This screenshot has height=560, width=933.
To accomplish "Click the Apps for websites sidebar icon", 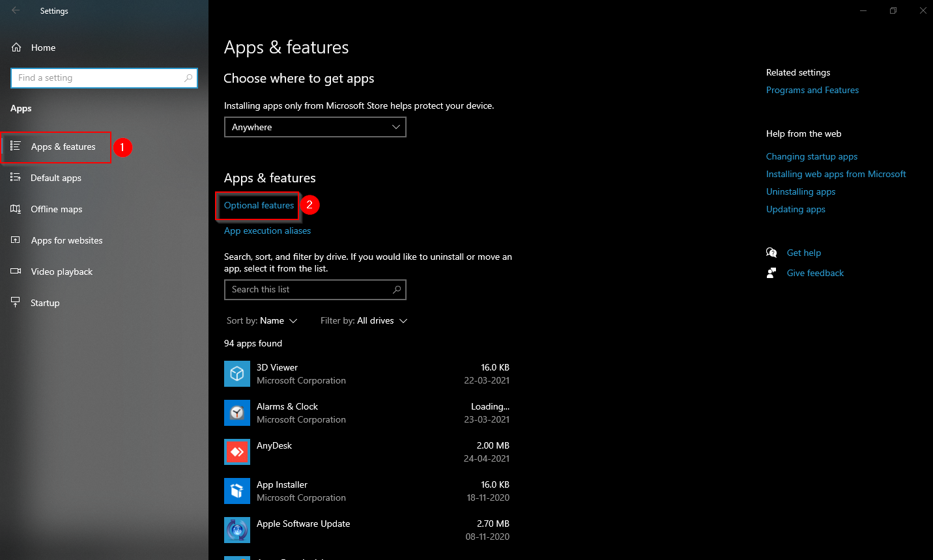I will (x=16, y=240).
